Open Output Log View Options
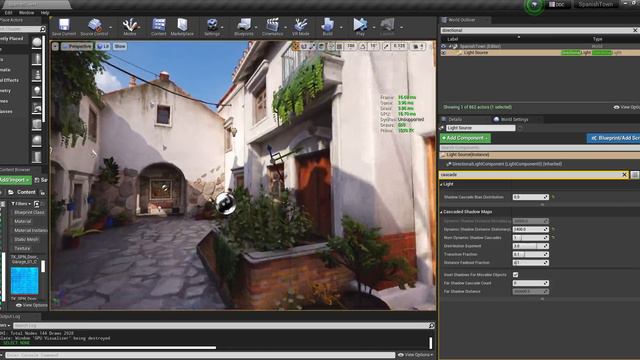This screenshot has height=360, width=640. 416,355
